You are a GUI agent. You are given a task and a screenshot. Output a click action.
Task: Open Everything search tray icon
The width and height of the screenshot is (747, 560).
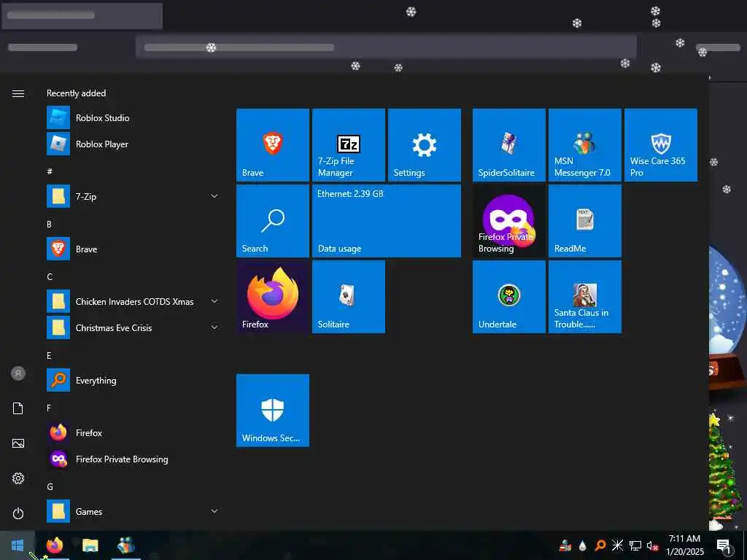click(600, 545)
